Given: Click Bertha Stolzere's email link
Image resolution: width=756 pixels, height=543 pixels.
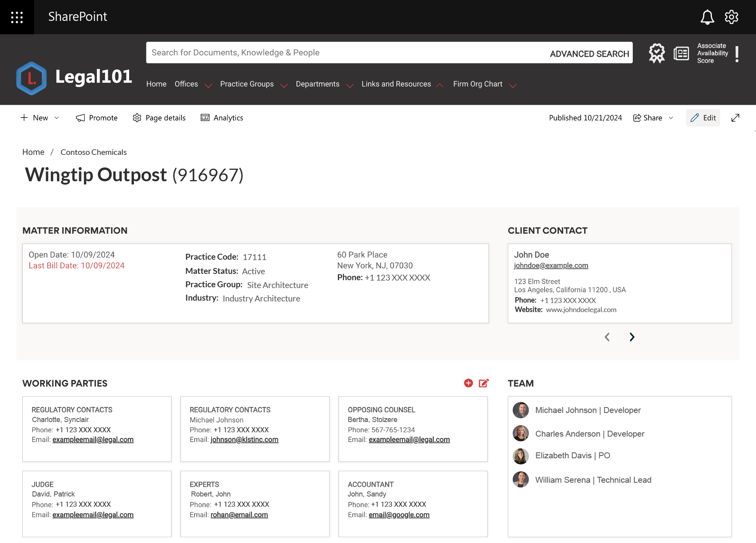Looking at the screenshot, I should tap(409, 440).
